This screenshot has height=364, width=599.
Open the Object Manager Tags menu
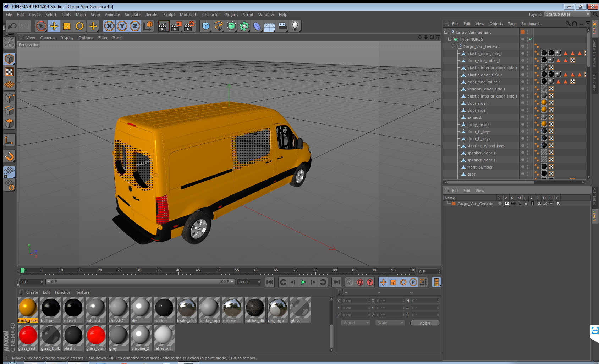click(512, 24)
